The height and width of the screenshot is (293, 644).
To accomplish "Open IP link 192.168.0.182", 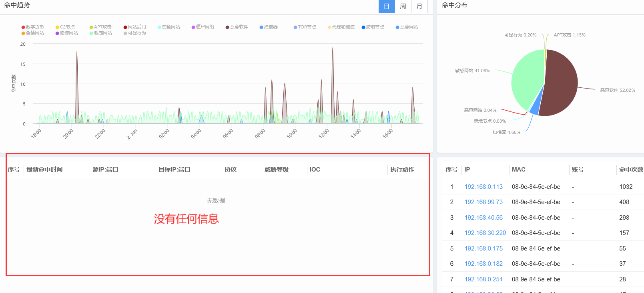I will click(484, 264).
